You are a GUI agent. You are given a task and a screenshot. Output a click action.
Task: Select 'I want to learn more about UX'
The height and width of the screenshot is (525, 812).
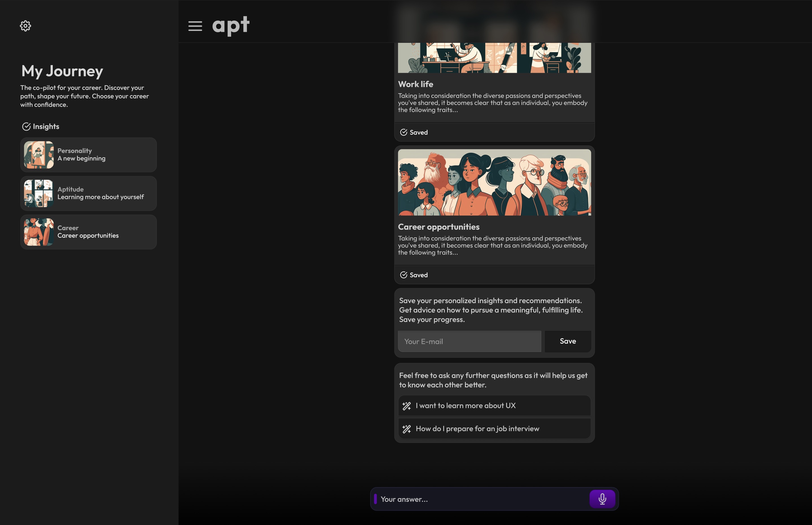494,406
